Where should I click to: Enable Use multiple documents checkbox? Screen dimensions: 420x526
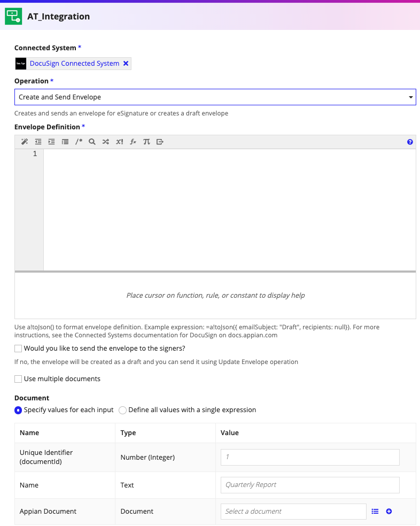(18, 379)
